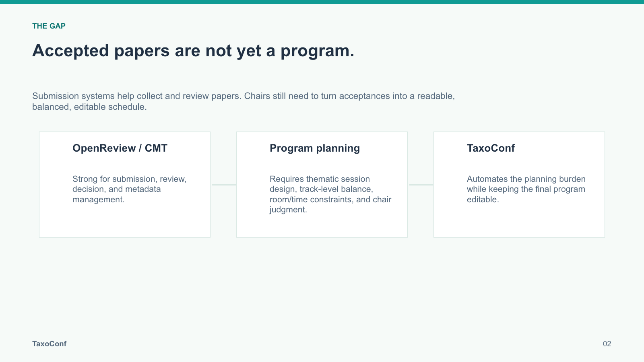Click the word 'editable.' in the TaxoConf card
Viewport: 644px width, 362px height.
coord(483,200)
